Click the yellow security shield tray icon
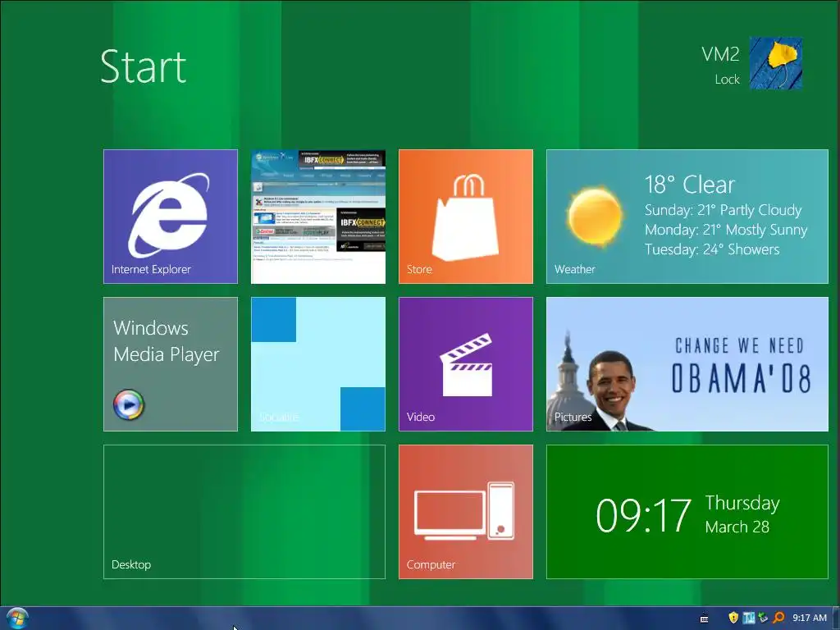Viewport: 840px width, 630px height. 733,618
